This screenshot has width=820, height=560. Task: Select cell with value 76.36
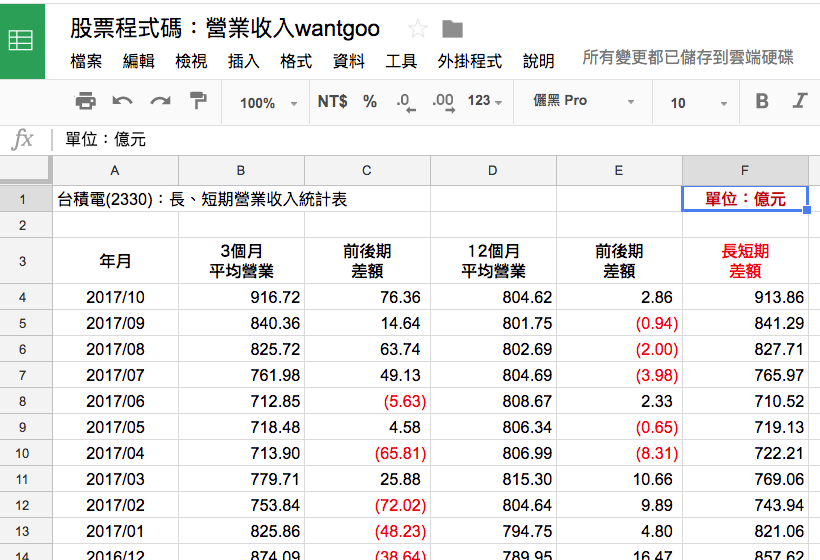coord(367,298)
